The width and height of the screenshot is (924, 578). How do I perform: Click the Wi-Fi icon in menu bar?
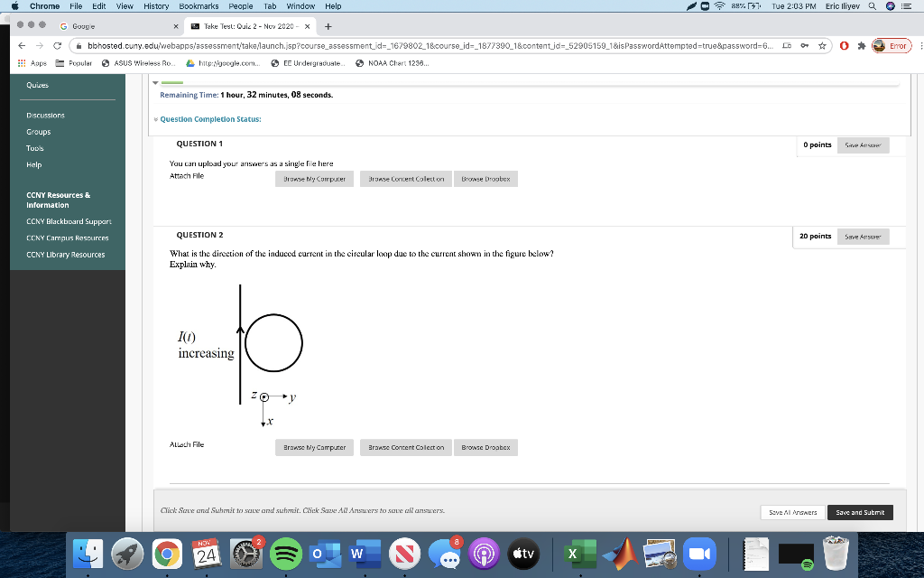tap(719, 5)
